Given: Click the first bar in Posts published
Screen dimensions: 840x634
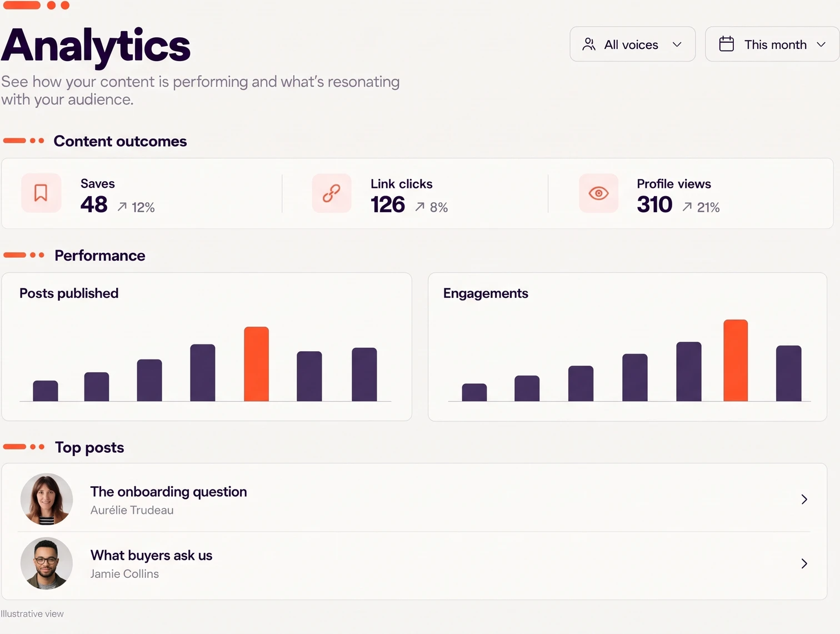Looking at the screenshot, I should pos(46,391).
